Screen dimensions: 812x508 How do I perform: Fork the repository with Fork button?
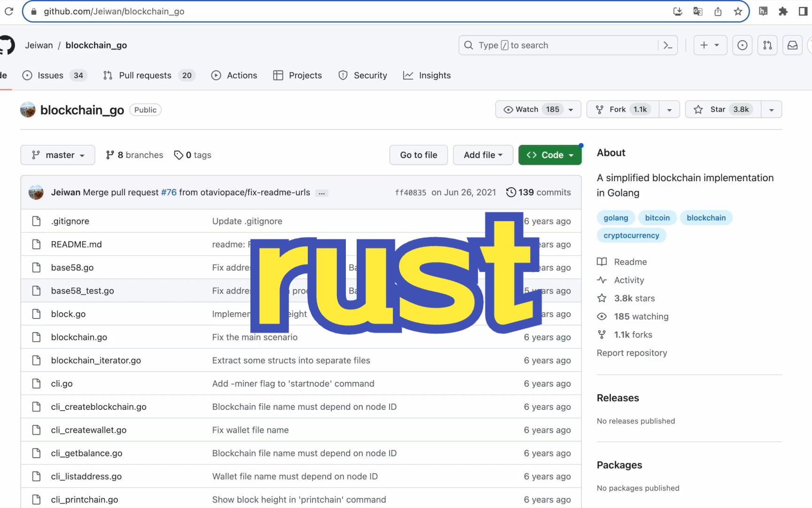point(623,109)
